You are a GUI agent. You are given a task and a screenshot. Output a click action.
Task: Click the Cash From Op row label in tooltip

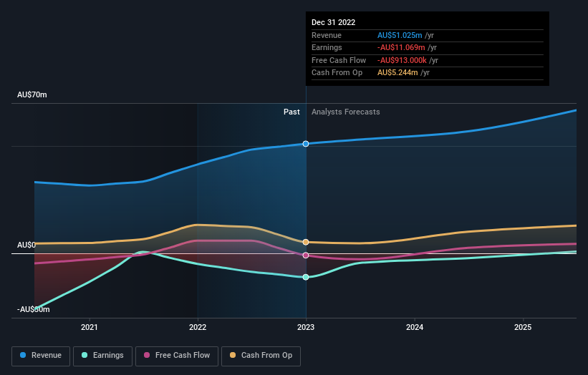tap(337, 73)
